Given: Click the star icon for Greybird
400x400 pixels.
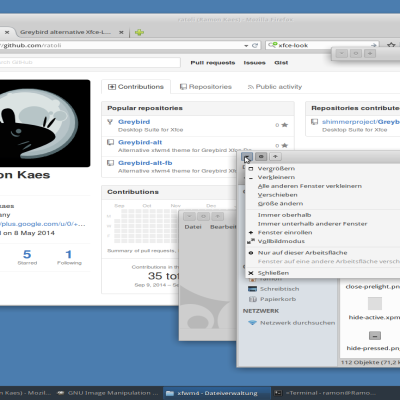Looking at the screenshot, I should click(284, 125).
